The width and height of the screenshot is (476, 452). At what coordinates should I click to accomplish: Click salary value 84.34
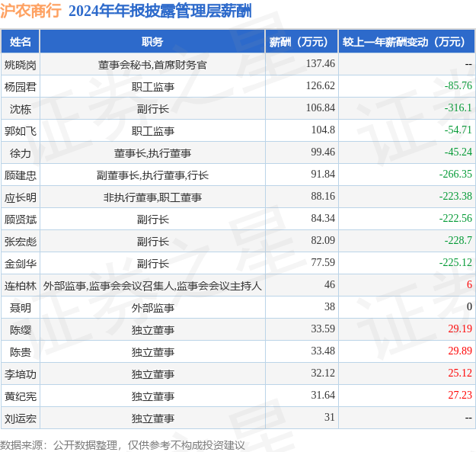(323, 219)
